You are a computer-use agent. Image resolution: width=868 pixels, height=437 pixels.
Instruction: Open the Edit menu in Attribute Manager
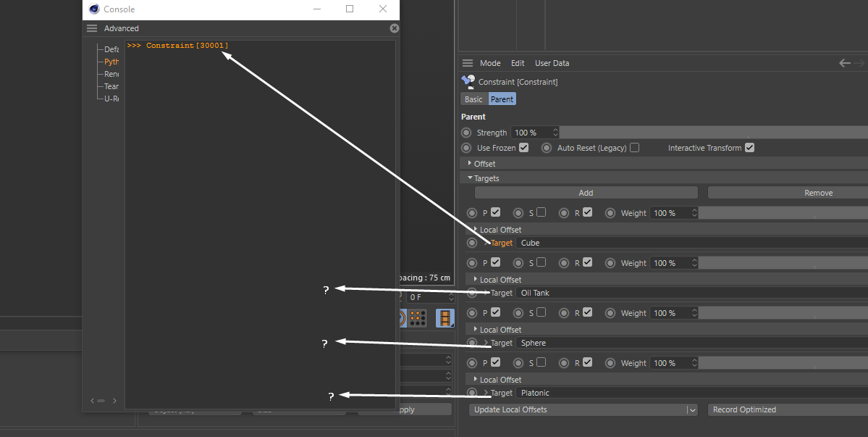tap(518, 63)
